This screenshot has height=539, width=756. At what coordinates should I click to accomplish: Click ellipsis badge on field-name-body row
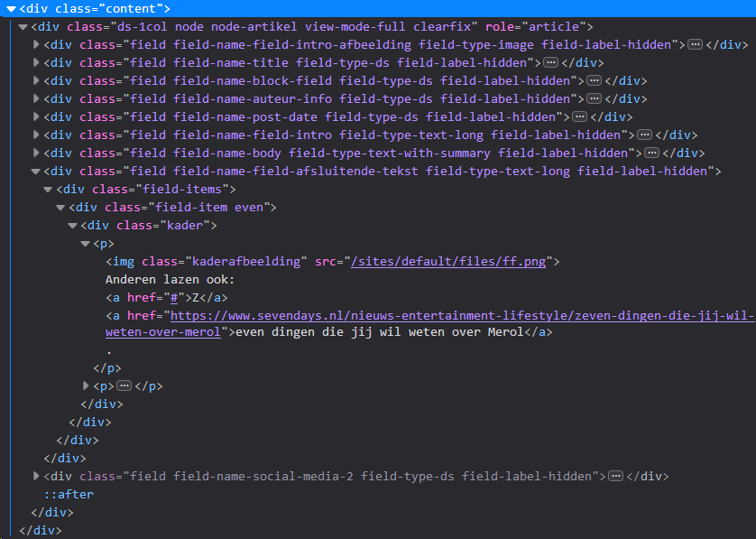click(x=652, y=153)
